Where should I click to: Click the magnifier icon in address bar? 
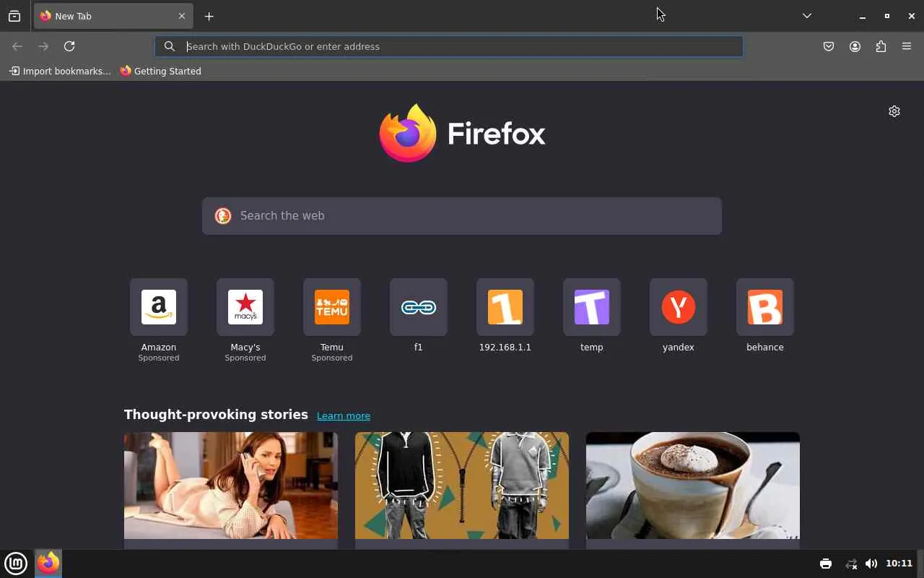click(170, 46)
